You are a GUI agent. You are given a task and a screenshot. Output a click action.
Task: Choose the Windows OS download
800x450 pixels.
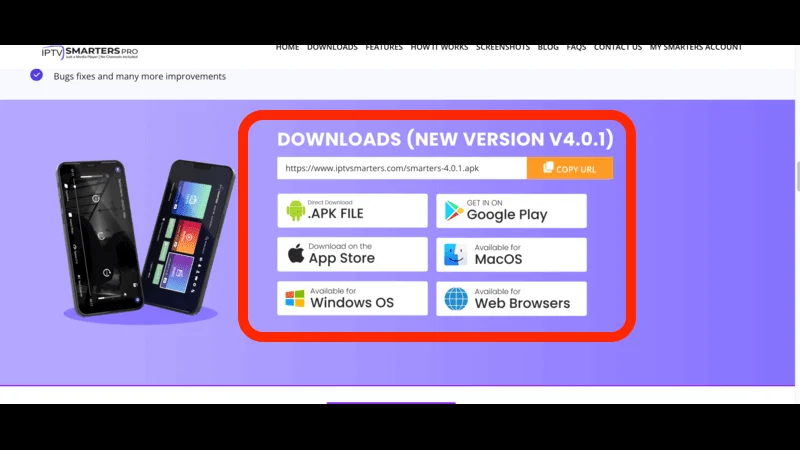(x=353, y=298)
